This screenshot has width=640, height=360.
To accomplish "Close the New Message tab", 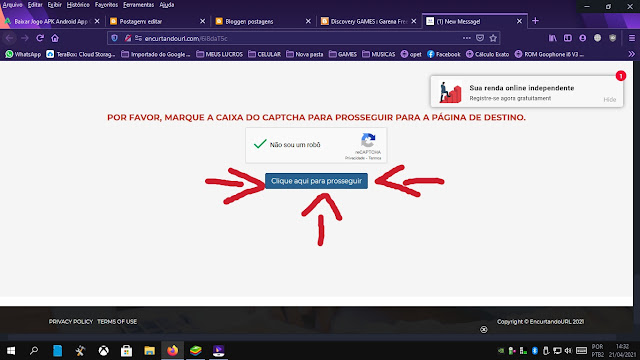I will [x=519, y=21].
